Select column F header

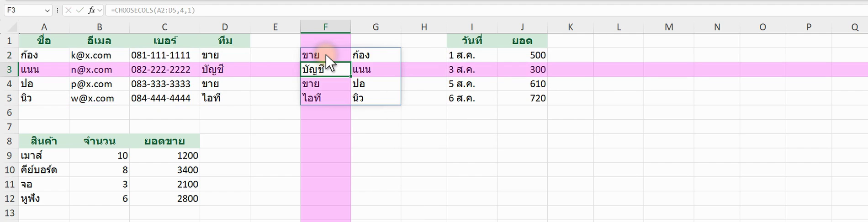[x=325, y=27]
